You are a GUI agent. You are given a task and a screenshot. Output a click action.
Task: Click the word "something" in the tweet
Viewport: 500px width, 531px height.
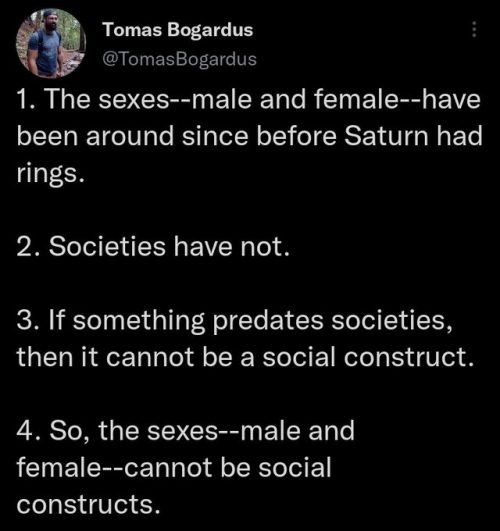[x=139, y=321]
